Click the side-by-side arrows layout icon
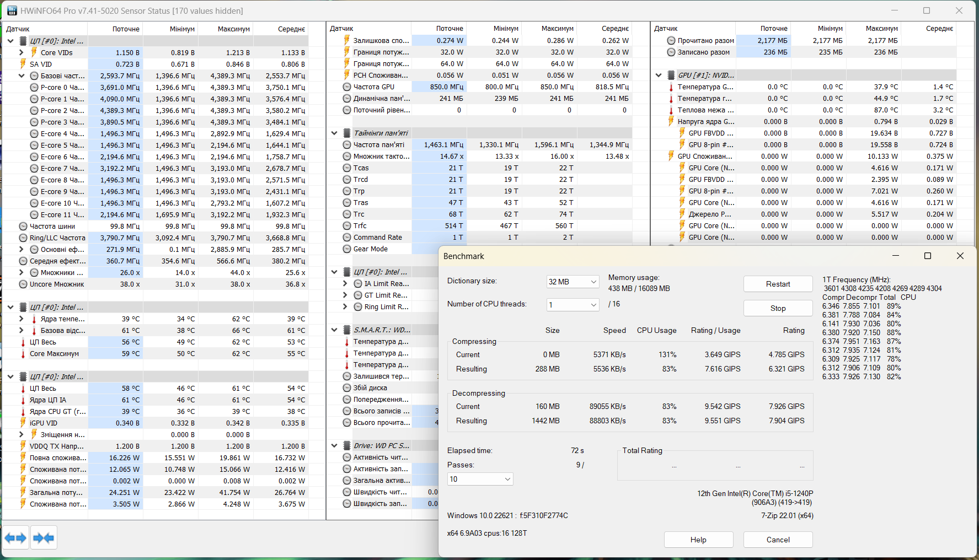The image size is (979, 560). click(x=15, y=537)
